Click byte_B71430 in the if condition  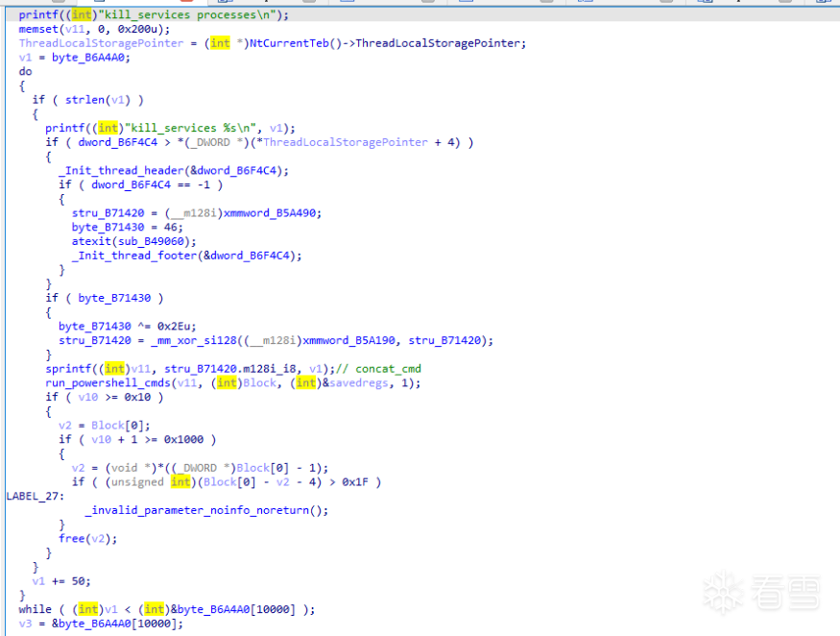click(114, 298)
